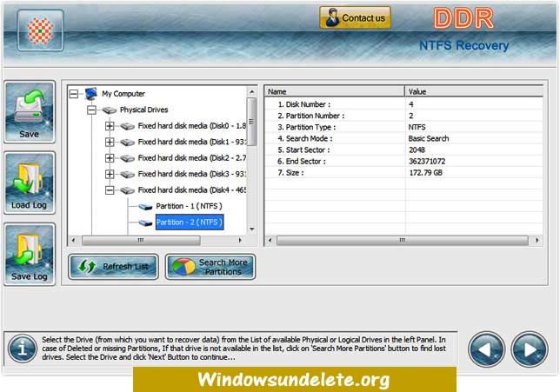Click the Contact us button
The width and height of the screenshot is (560, 392).
(x=355, y=17)
